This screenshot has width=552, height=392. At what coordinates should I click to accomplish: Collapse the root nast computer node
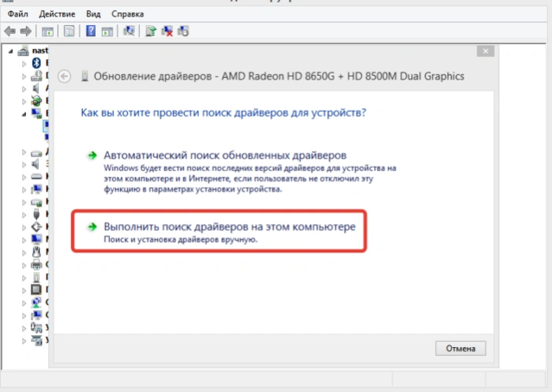click(11, 51)
